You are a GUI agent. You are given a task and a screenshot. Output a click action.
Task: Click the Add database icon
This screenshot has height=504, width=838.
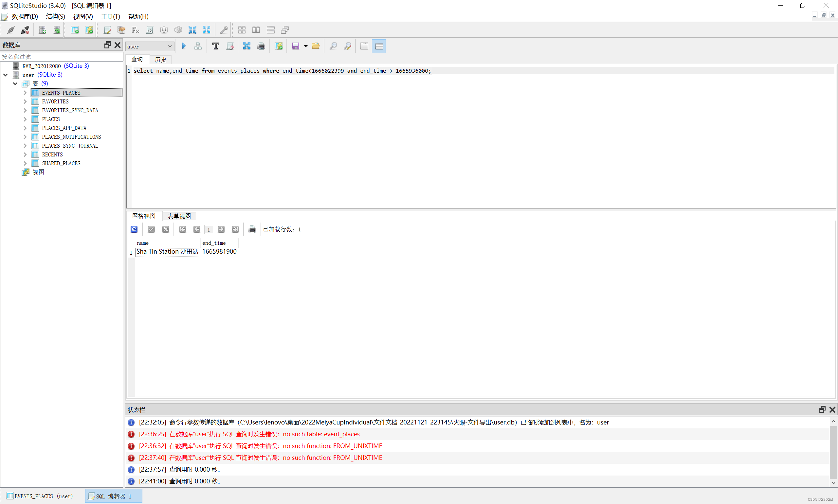(43, 30)
